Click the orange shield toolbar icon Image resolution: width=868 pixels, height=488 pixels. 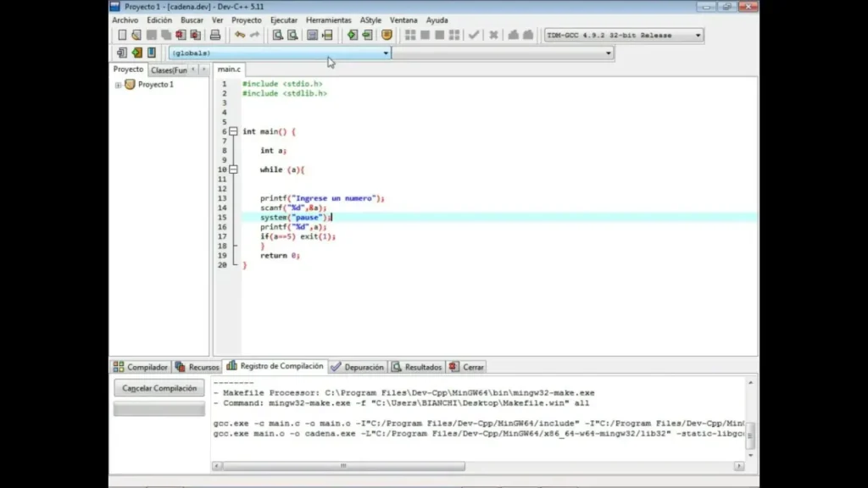click(387, 35)
